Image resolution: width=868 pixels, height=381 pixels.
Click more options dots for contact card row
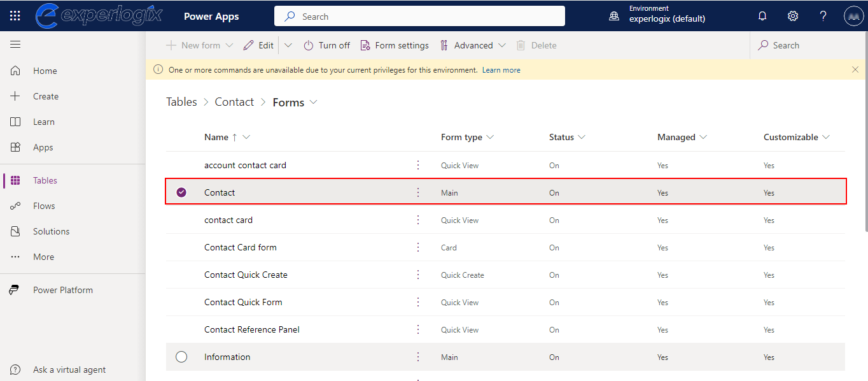pos(418,220)
